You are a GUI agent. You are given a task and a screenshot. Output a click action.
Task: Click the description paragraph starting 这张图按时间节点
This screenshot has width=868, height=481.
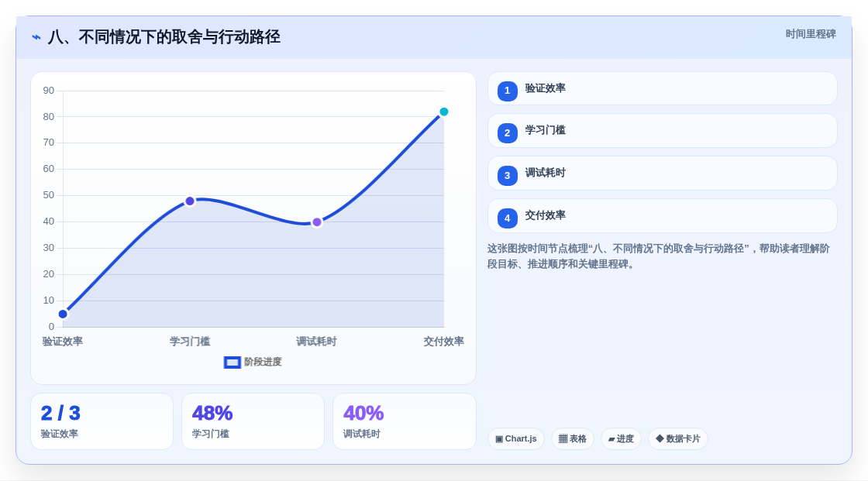point(659,256)
